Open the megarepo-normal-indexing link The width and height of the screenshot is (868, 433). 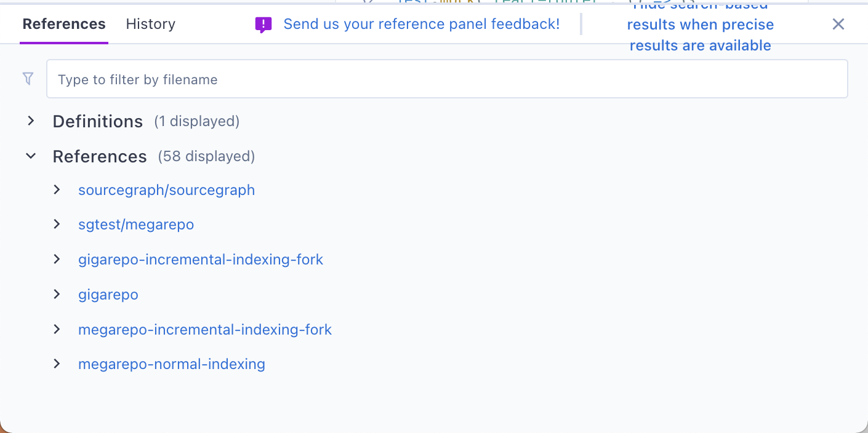point(172,364)
